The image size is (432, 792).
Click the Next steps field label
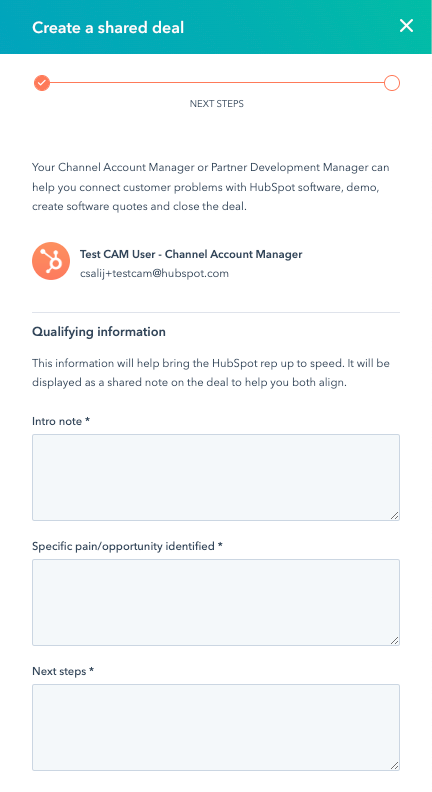(63, 671)
